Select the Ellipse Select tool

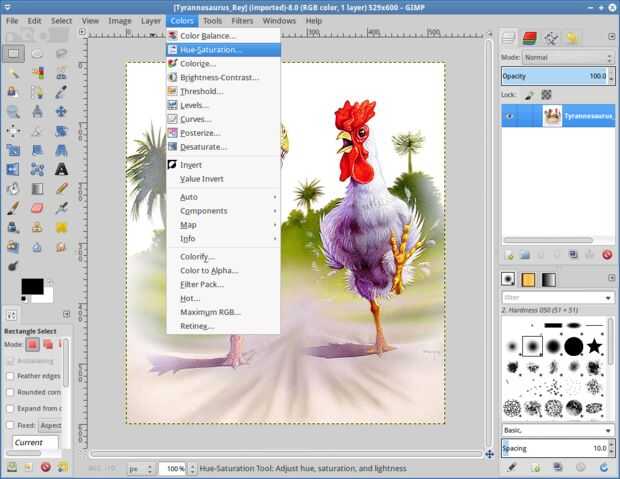tap(37, 53)
